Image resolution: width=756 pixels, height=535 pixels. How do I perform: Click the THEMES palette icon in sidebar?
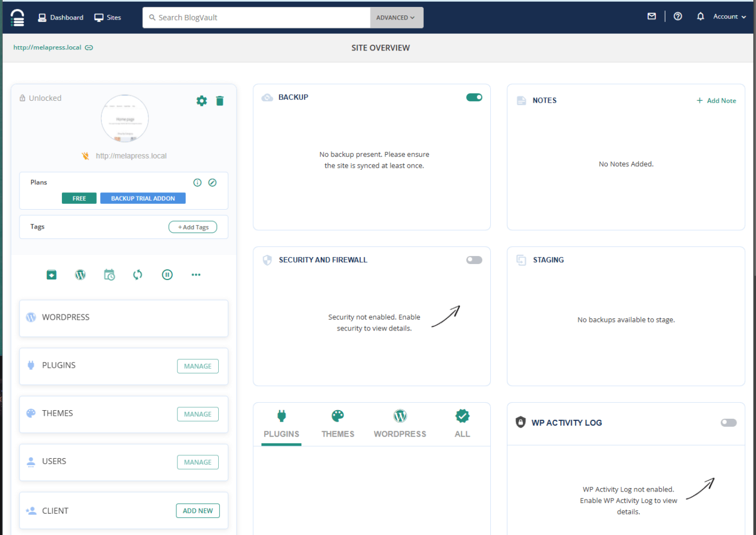[x=31, y=413]
